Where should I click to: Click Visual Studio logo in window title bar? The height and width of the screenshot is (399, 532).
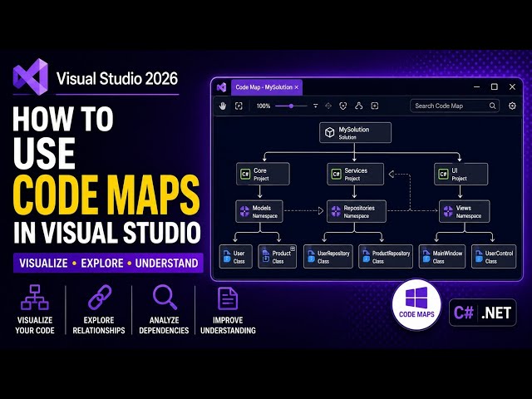point(222,87)
